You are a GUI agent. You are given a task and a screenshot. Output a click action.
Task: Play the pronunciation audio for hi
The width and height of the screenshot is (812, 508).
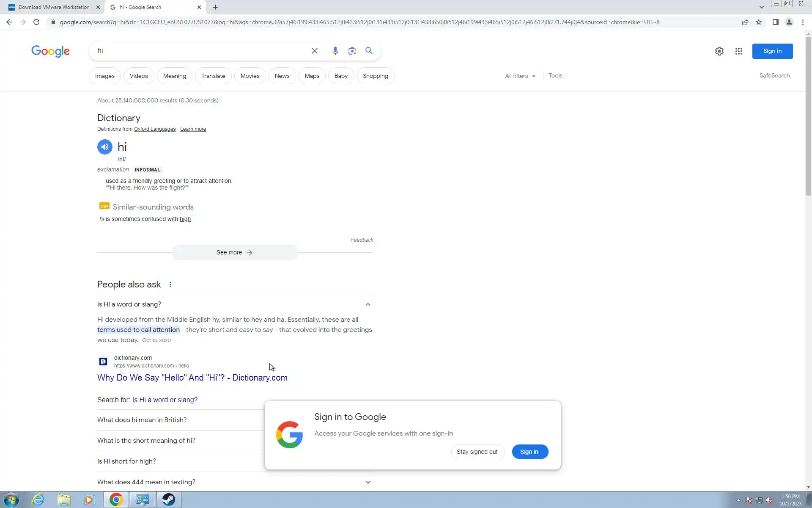click(x=105, y=147)
